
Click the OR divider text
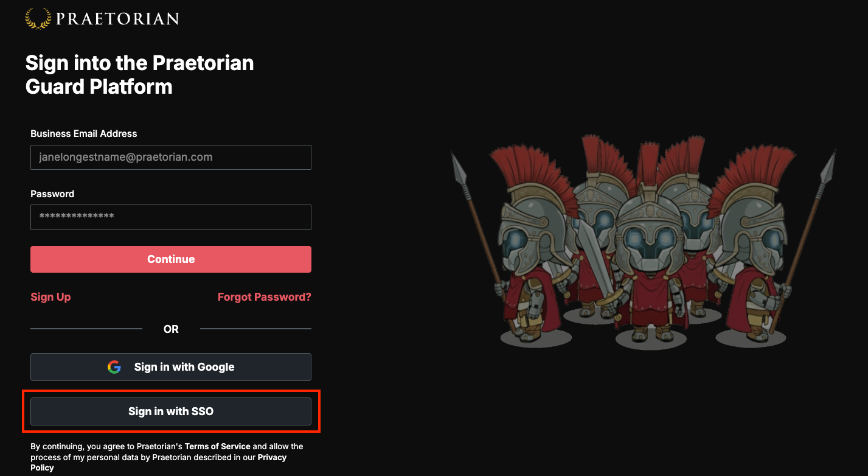pos(171,329)
